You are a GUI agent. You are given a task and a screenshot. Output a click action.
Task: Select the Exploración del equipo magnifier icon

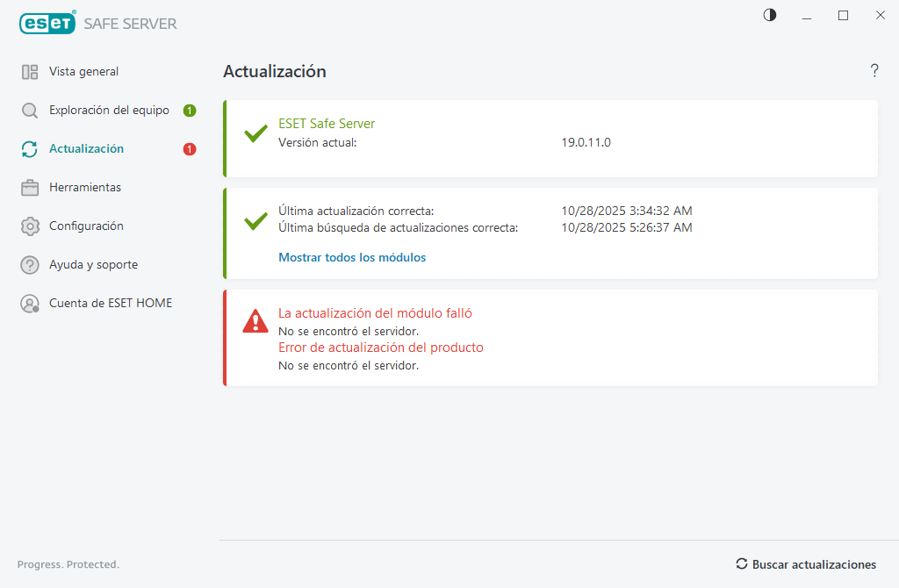click(x=31, y=110)
